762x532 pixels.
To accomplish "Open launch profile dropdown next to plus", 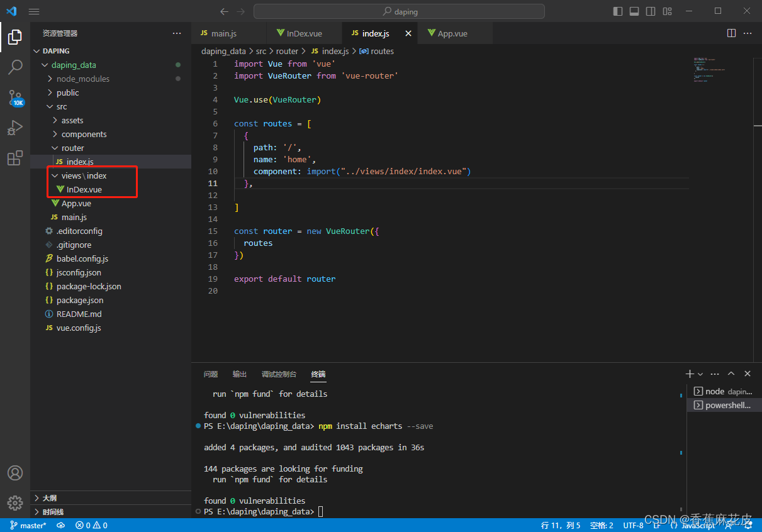I will 700,374.
